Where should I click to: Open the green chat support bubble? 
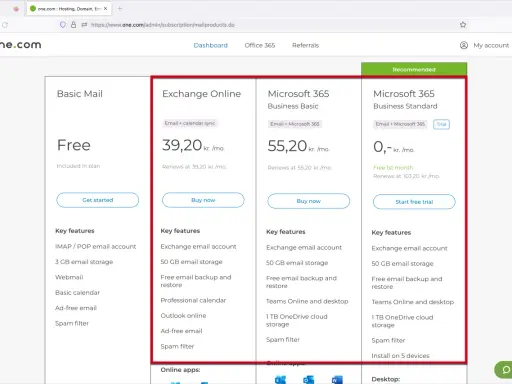[505, 369]
